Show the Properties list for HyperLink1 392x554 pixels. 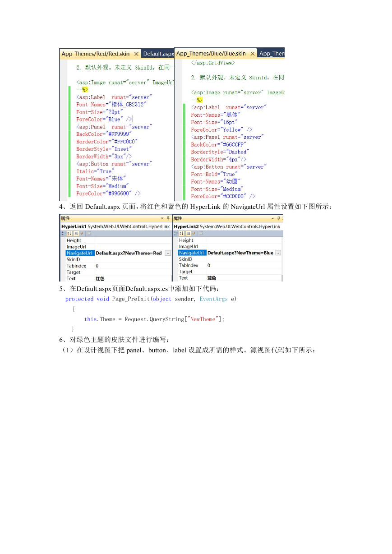click(76, 233)
